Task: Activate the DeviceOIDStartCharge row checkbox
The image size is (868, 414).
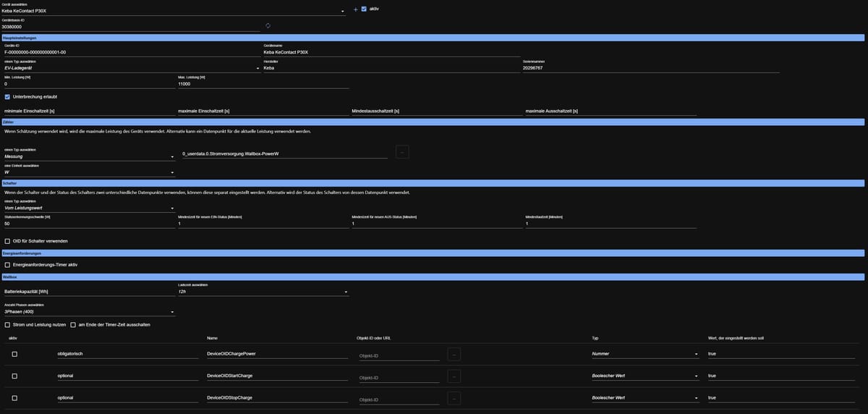Action: [14, 376]
